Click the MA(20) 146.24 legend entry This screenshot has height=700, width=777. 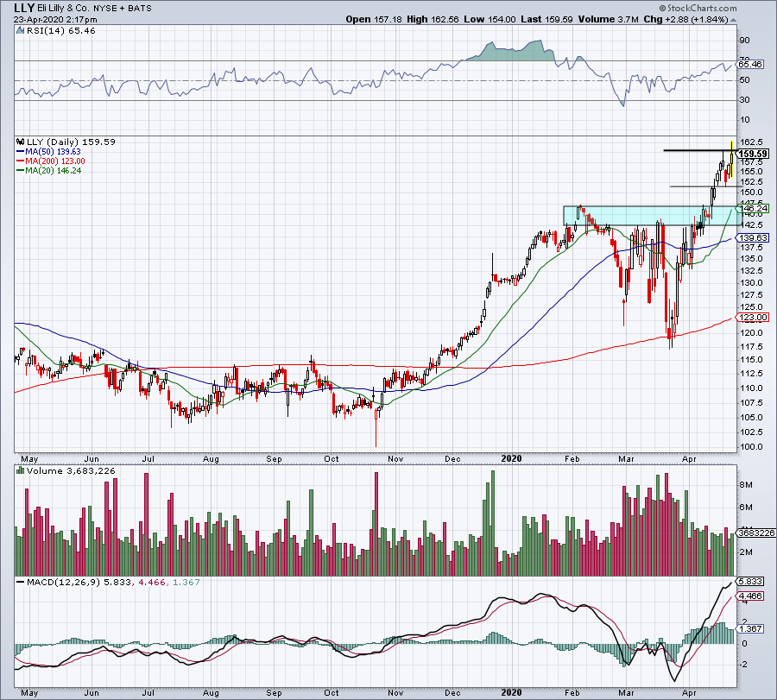pos(53,170)
